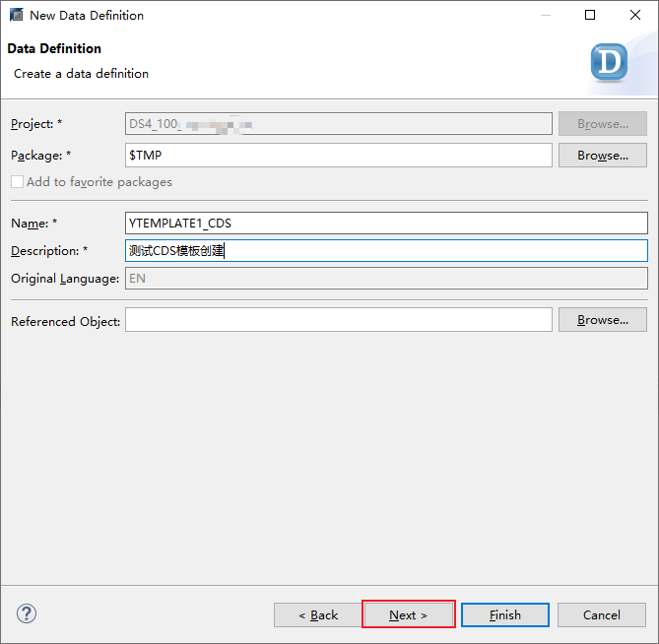Minimize the New Data Definition dialog
659x644 pixels.
(545, 16)
